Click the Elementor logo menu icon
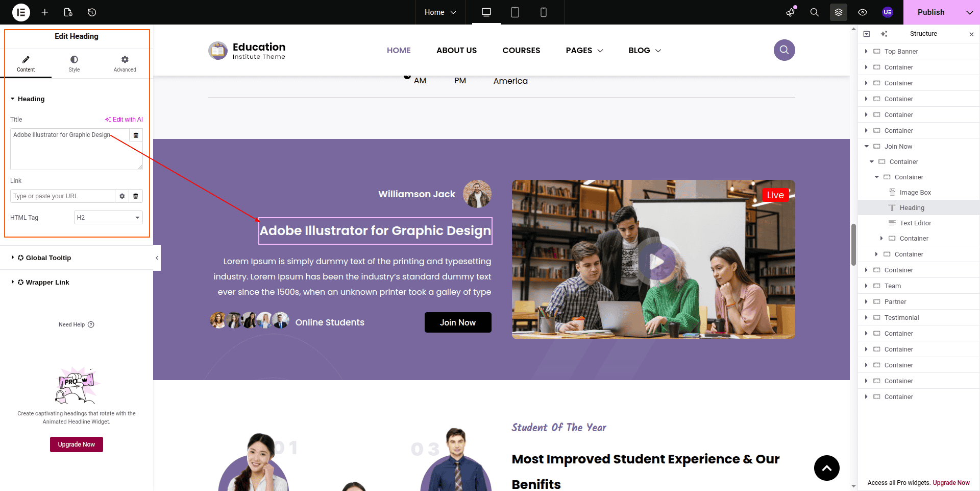 click(x=21, y=12)
